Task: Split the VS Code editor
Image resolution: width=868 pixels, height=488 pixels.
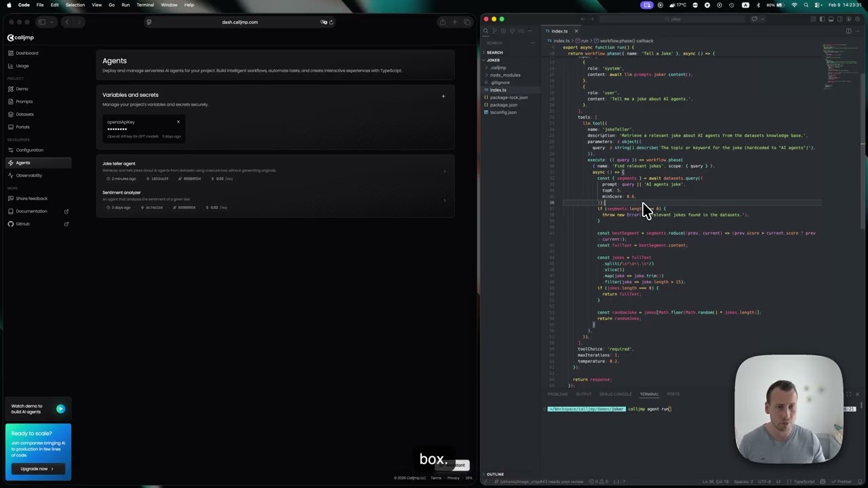Action: coord(848,31)
